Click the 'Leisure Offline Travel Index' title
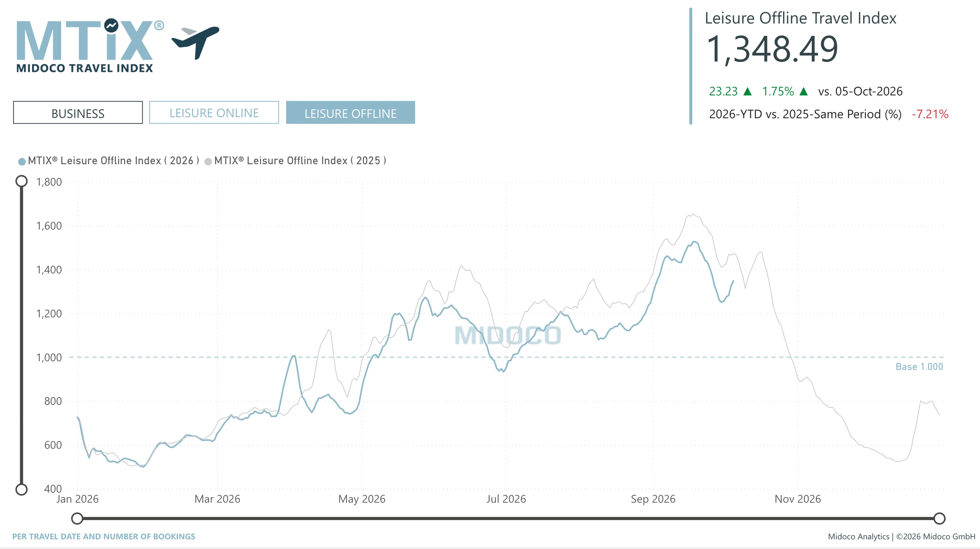980x549 pixels. (800, 18)
